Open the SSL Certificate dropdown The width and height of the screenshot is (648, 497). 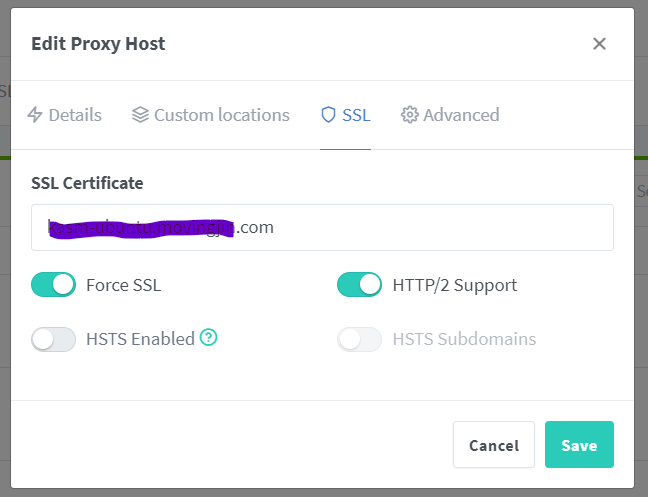[322, 227]
